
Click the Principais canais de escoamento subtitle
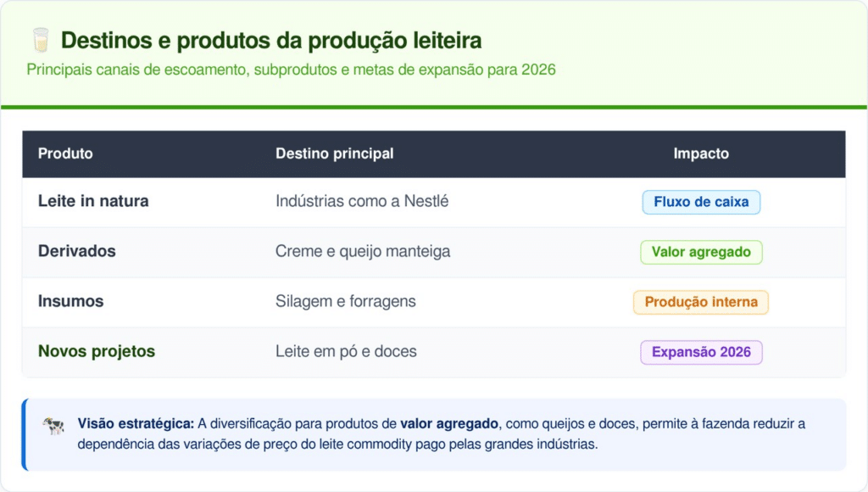[291, 70]
